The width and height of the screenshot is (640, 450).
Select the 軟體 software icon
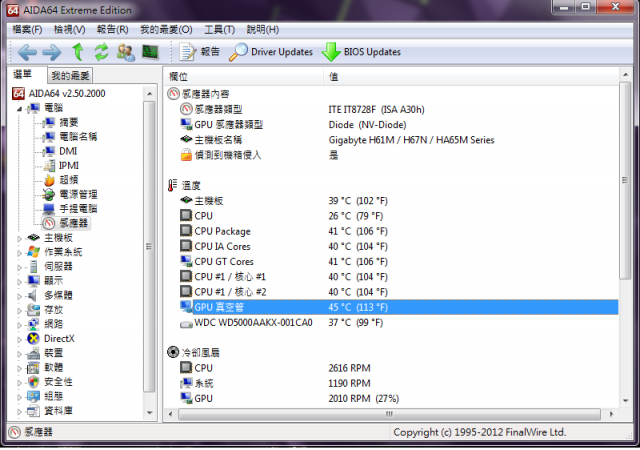coord(33,368)
